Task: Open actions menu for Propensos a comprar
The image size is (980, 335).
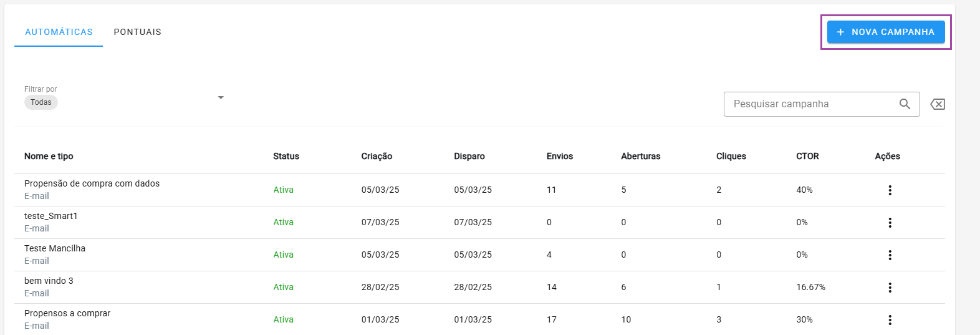Action: [890, 320]
